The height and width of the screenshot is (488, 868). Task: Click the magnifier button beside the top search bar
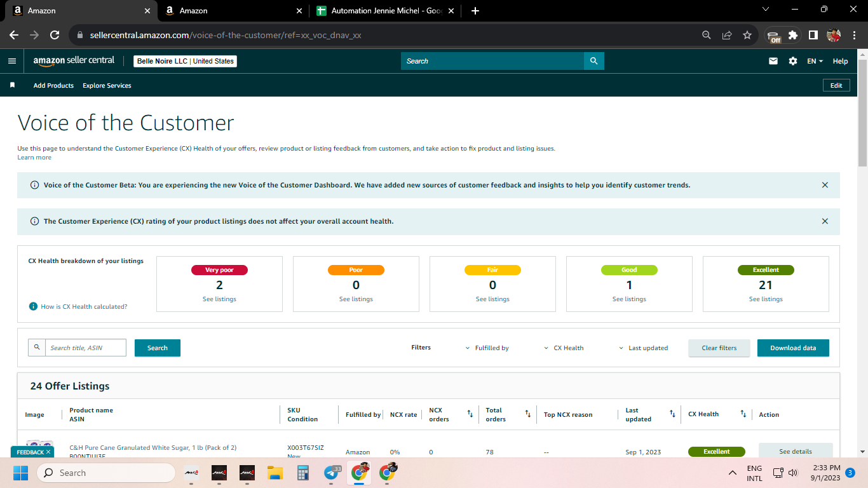click(594, 61)
